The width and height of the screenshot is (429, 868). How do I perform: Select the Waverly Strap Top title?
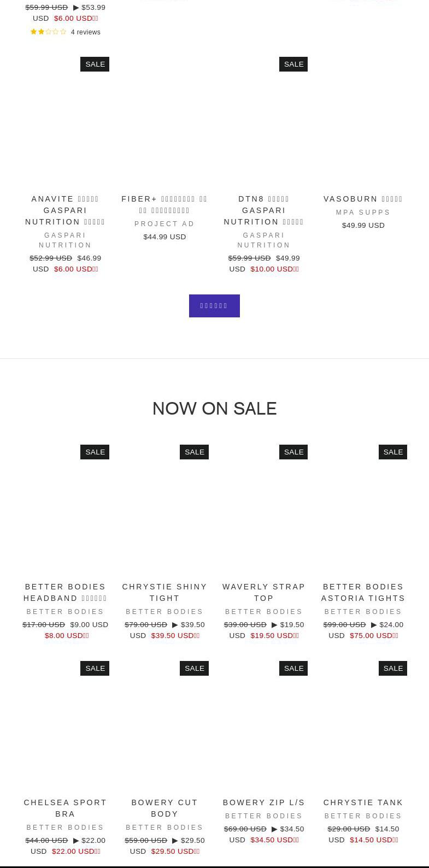coord(264,593)
